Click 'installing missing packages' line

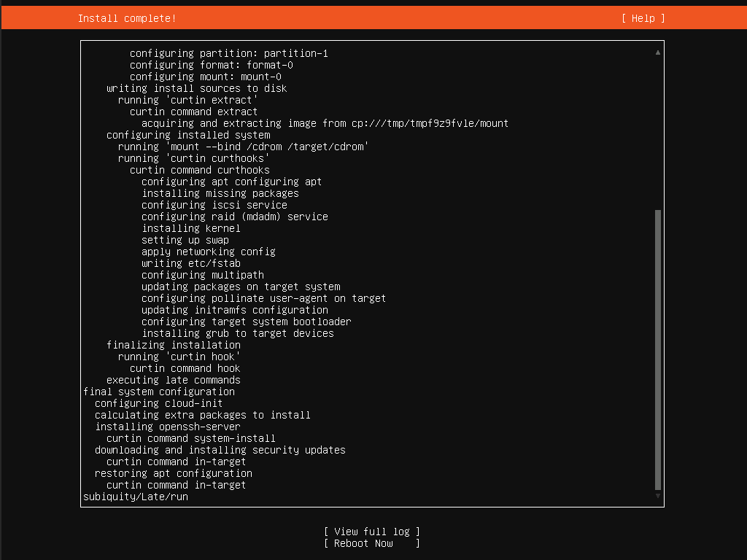pos(220,193)
